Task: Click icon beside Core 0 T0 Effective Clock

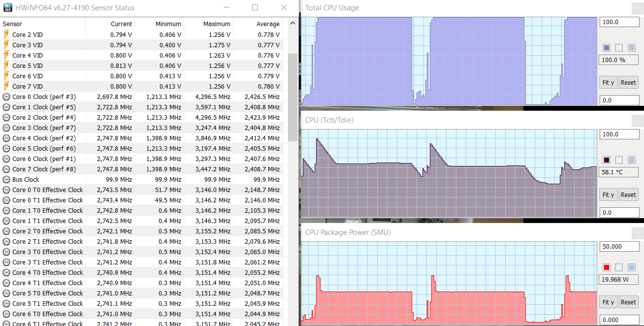Action: (6, 190)
